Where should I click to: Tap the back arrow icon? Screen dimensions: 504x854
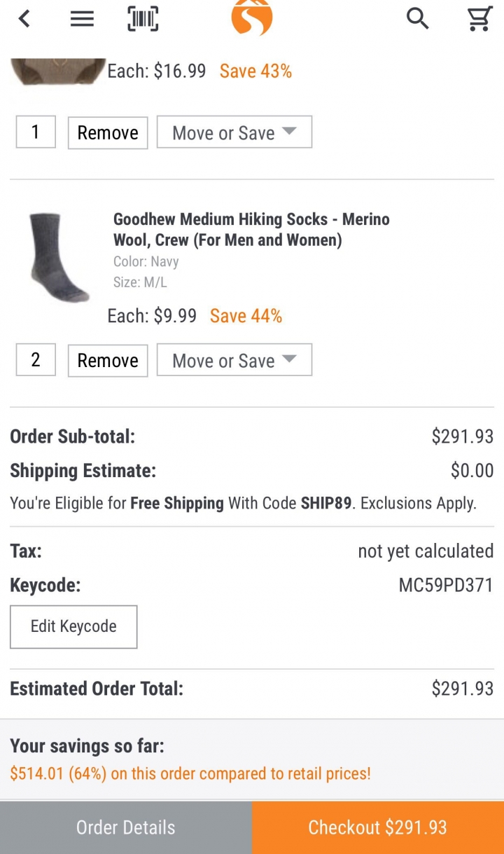click(24, 19)
